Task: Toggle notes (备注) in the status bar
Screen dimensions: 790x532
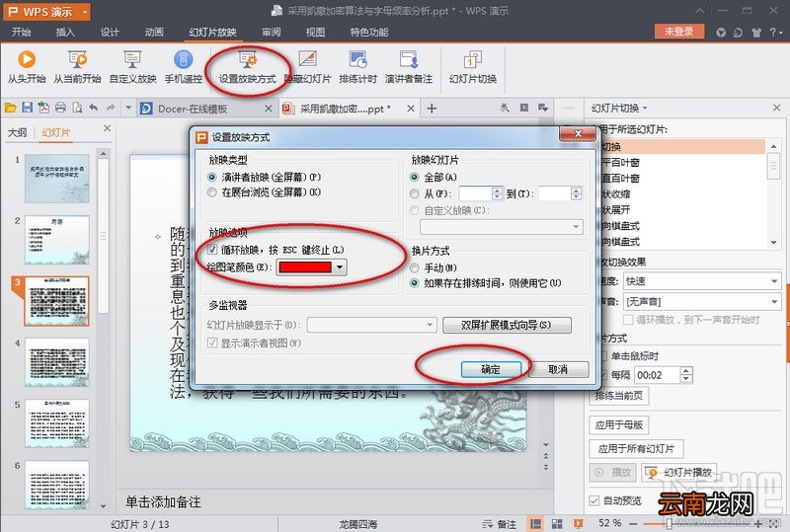Action: [500, 524]
